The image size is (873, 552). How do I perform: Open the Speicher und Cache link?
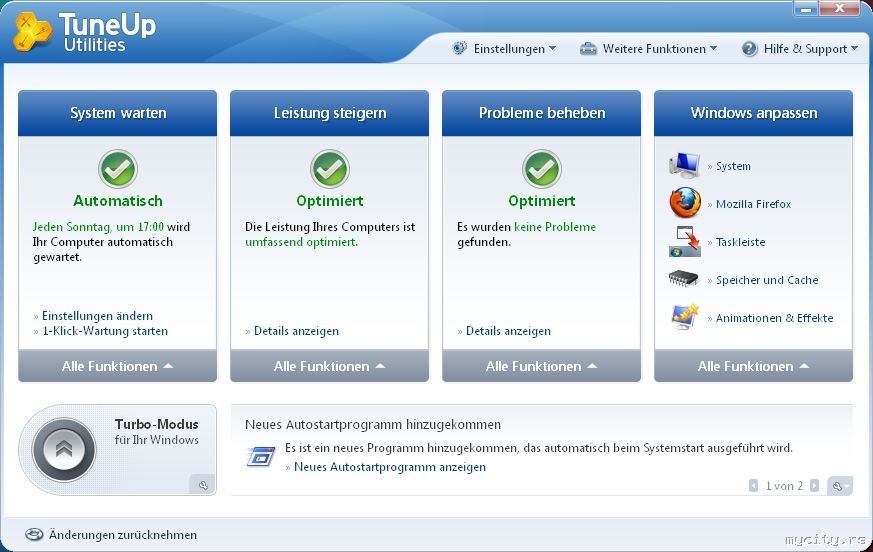(767, 280)
